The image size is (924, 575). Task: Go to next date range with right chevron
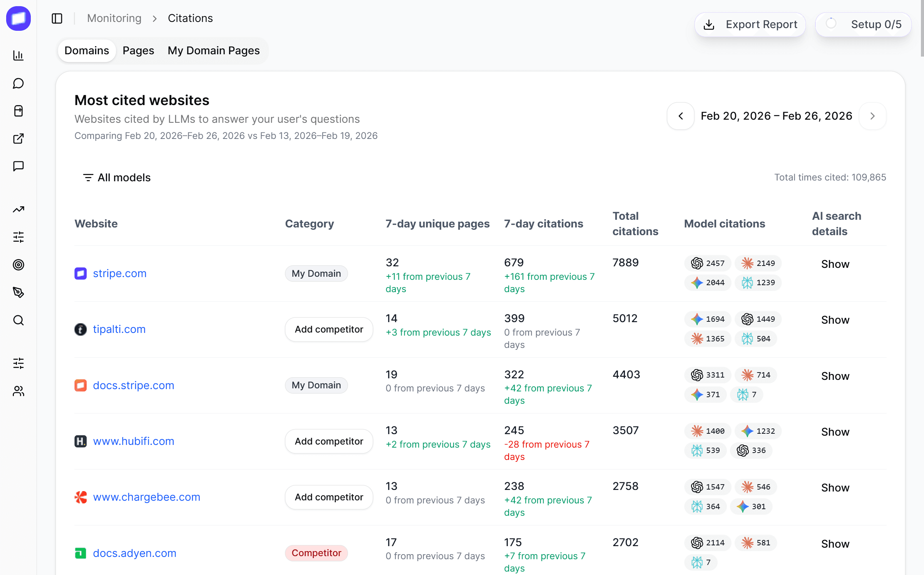pyautogui.click(x=872, y=116)
